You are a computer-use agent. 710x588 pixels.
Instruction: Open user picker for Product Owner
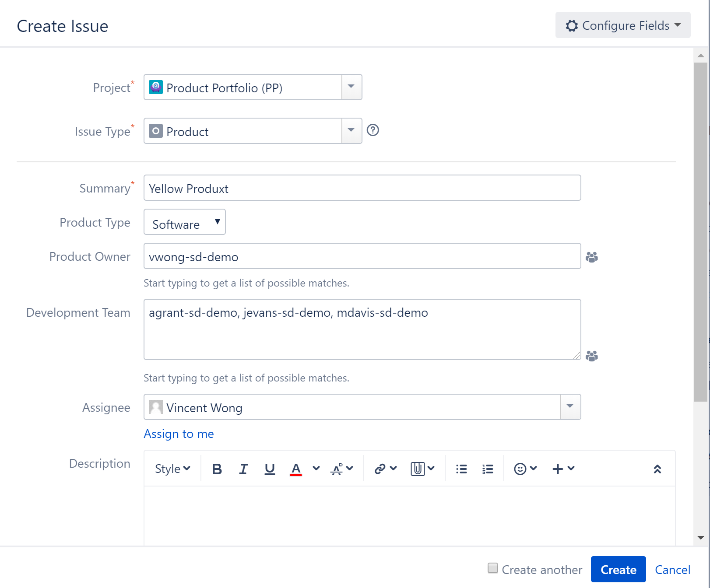pos(592,257)
